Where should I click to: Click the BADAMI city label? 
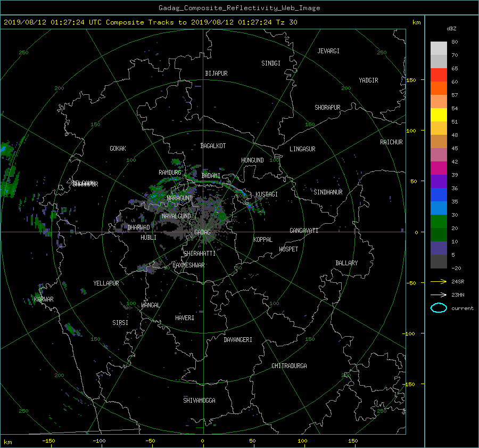click(211, 176)
